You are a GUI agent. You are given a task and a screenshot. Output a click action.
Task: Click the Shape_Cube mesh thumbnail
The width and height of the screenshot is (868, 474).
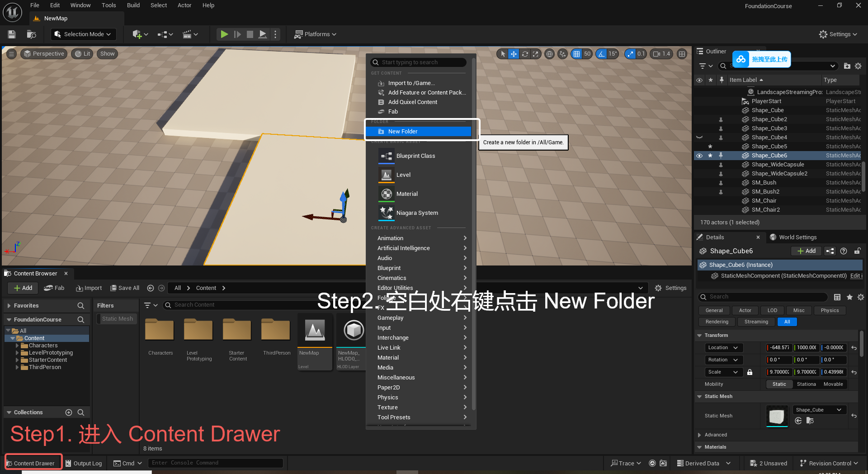coord(777,416)
